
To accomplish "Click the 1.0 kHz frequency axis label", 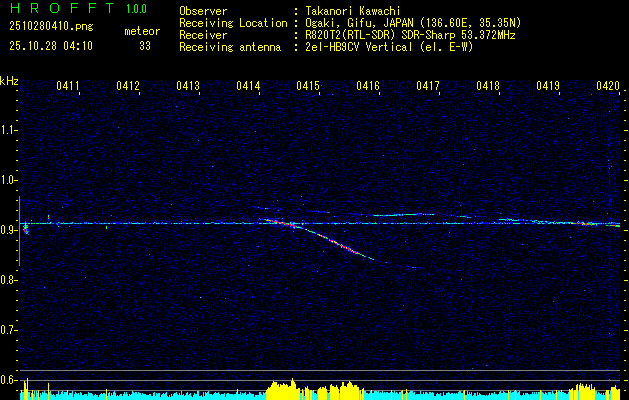I will click(x=7, y=180).
